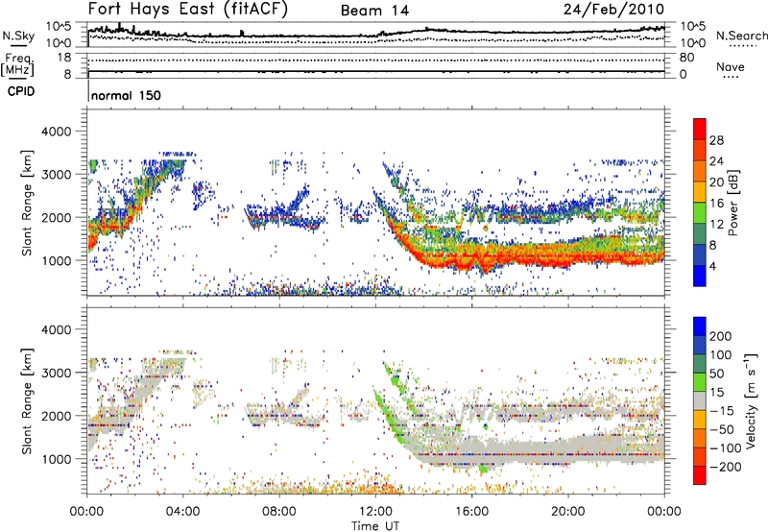Click the "18" frequency axis tick
This screenshot has height=532, width=768.
pyautogui.click(x=64, y=58)
